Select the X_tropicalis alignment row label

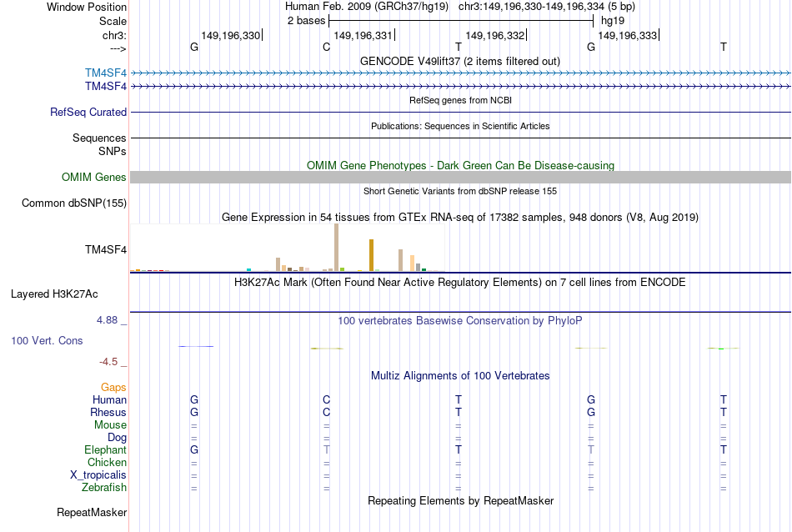98,475
